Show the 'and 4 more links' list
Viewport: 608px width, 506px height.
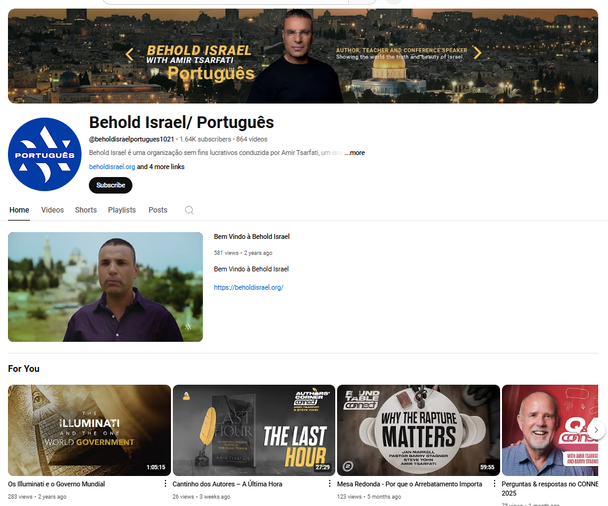pyautogui.click(x=161, y=167)
